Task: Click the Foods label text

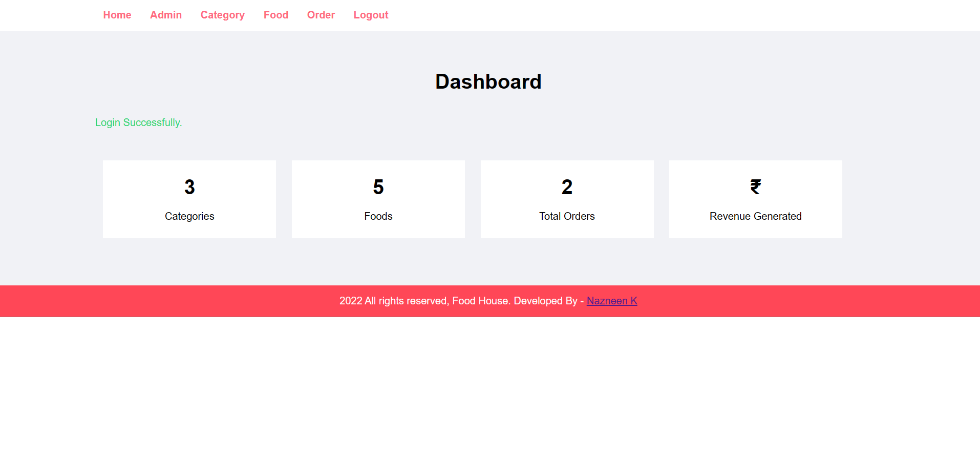Action: coord(378,216)
